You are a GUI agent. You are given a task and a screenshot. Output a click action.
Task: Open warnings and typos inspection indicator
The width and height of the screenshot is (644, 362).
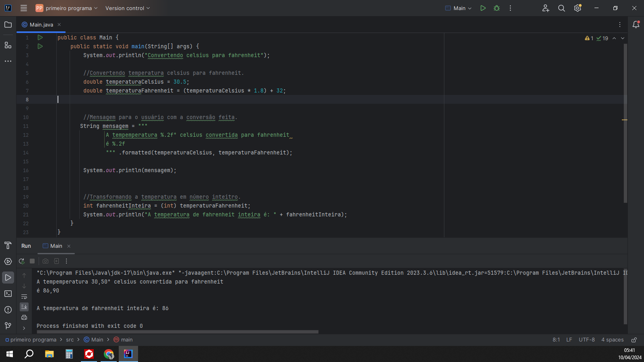tap(597, 38)
